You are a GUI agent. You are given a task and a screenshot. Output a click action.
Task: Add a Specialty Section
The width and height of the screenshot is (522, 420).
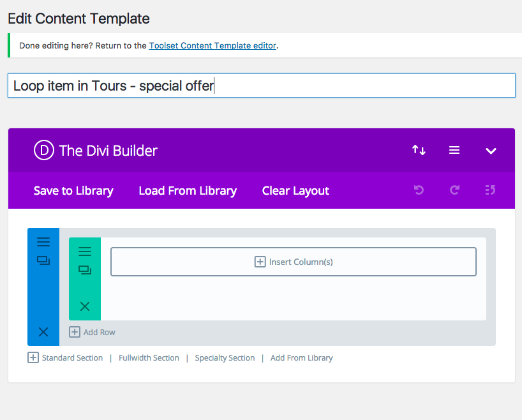(225, 357)
